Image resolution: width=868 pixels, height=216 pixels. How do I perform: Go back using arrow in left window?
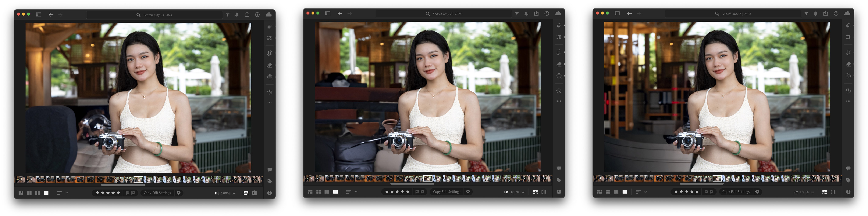51,15
